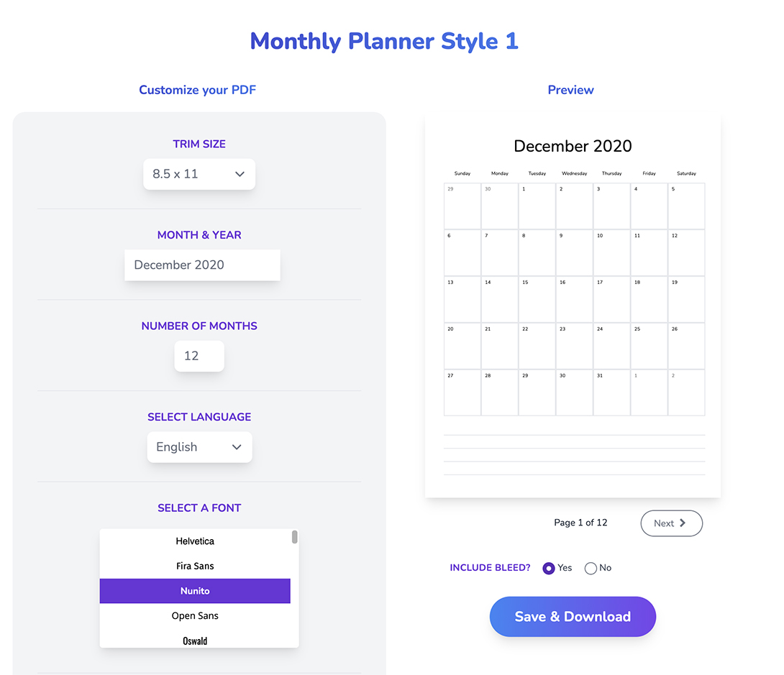Viewport: 784px width, 675px height.
Task: Select No for Include Bleed
Action: pos(591,568)
